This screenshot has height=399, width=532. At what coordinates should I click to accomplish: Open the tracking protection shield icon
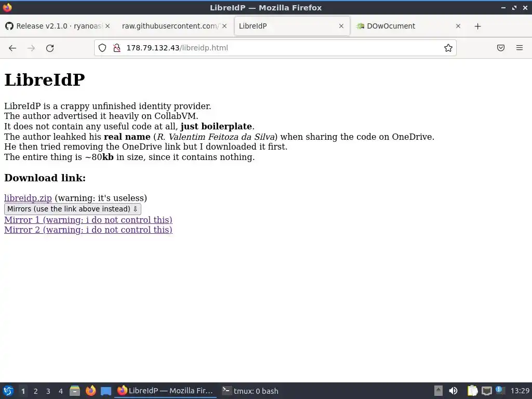(x=102, y=48)
